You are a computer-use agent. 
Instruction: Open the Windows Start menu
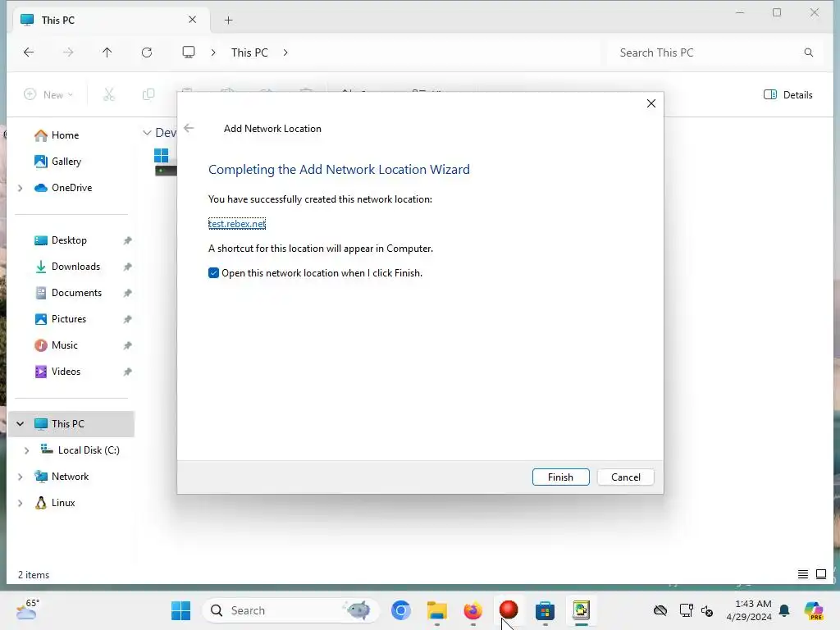181,610
